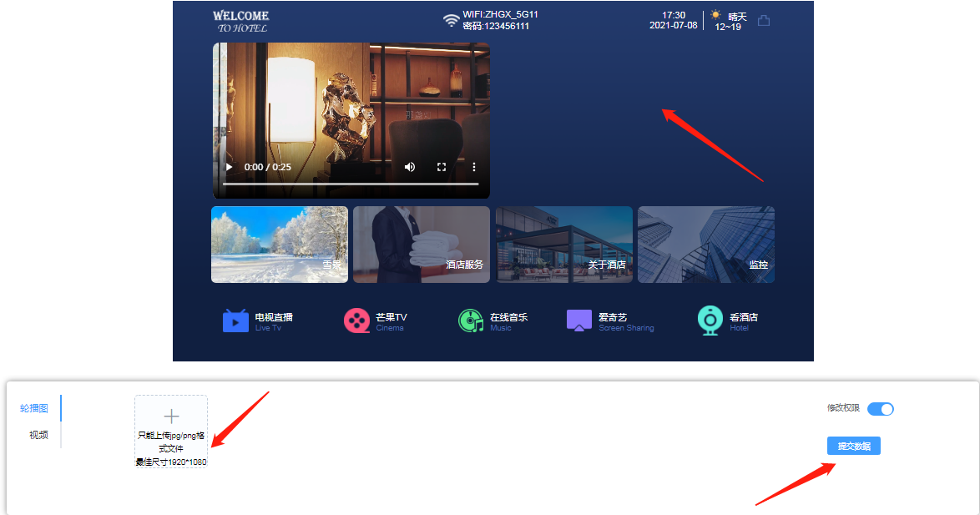This screenshot has height=515, width=980.
Task: Mute the video volume
Action: [410, 167]
